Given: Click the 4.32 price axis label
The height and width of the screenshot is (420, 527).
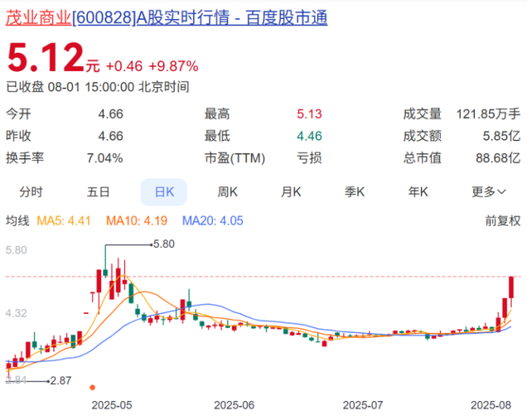Looking at the screenshot, I should click(x=16, y=313).
